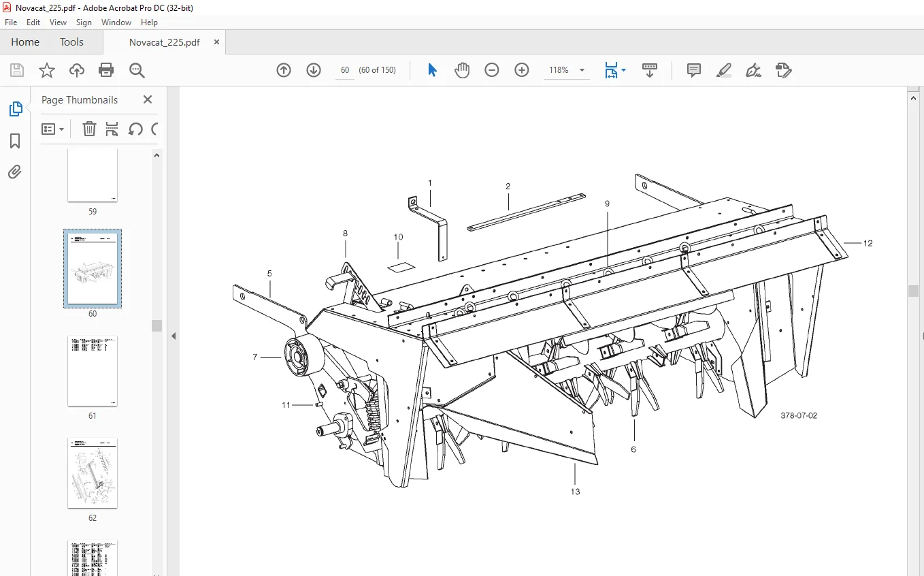
Task: Open the File menu
Action: [x=11, y=22]
